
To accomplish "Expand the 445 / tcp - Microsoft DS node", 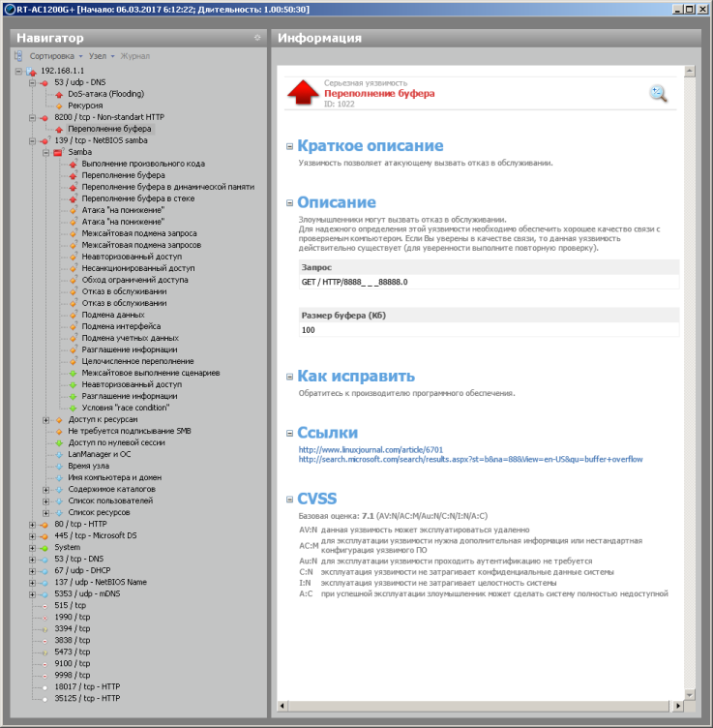I will (32, 535).
